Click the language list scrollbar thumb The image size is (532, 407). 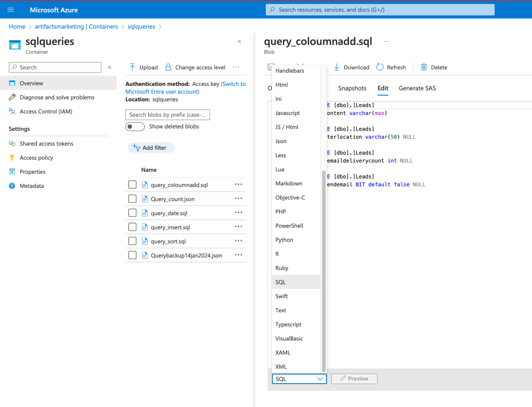pyautogui.click(x=323, y=271)
